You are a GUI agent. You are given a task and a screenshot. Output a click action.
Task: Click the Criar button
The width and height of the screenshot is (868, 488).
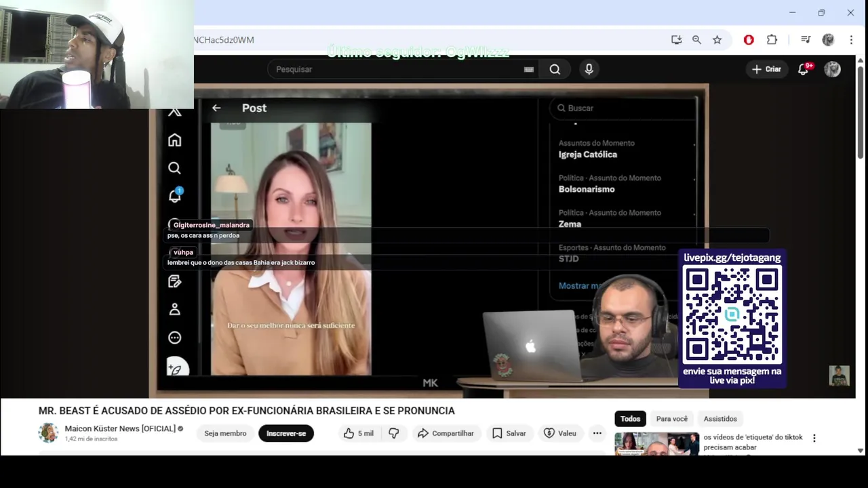[x=766, y=69]
